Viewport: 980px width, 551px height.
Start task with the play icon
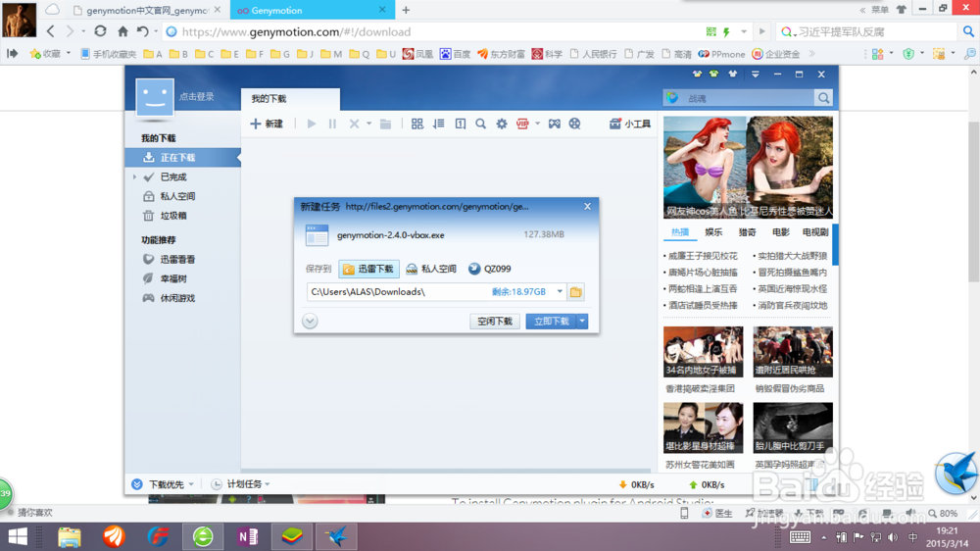(x=312, y=124)
